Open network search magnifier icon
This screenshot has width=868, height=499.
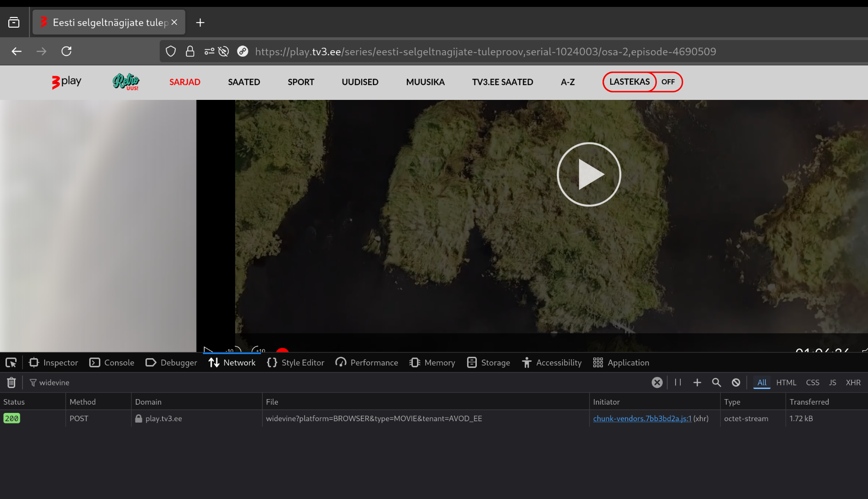pos(716,383)
